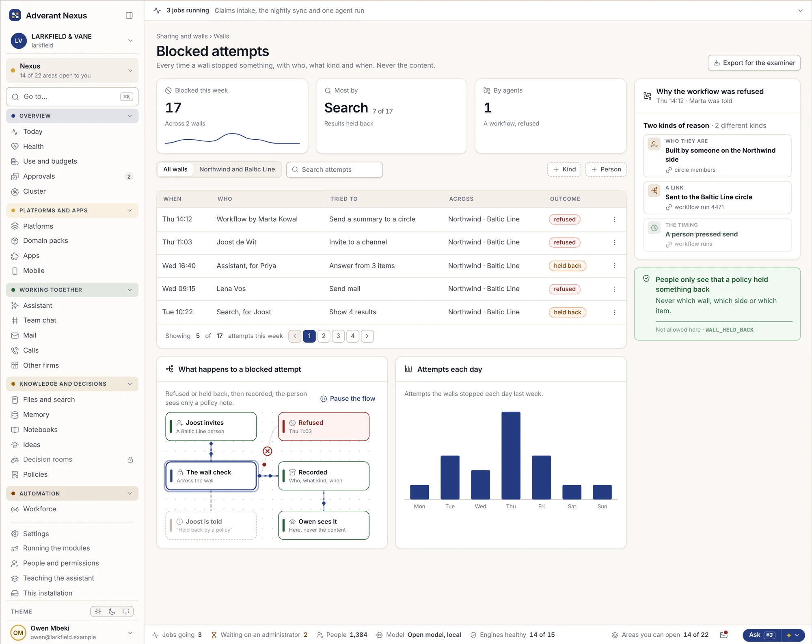This screenshot has height=644, width=812.
Task: Open row actions for Thu 14:12 attempt
Action: coord(614,219)
